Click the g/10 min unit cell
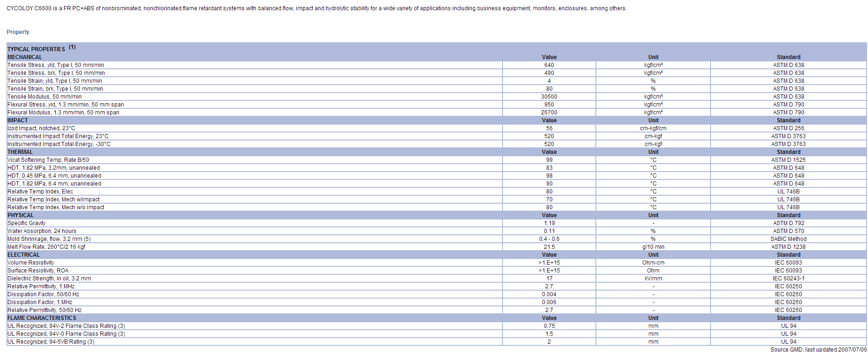The height and width of the screenshot is (352, 868). pos(653,247)
